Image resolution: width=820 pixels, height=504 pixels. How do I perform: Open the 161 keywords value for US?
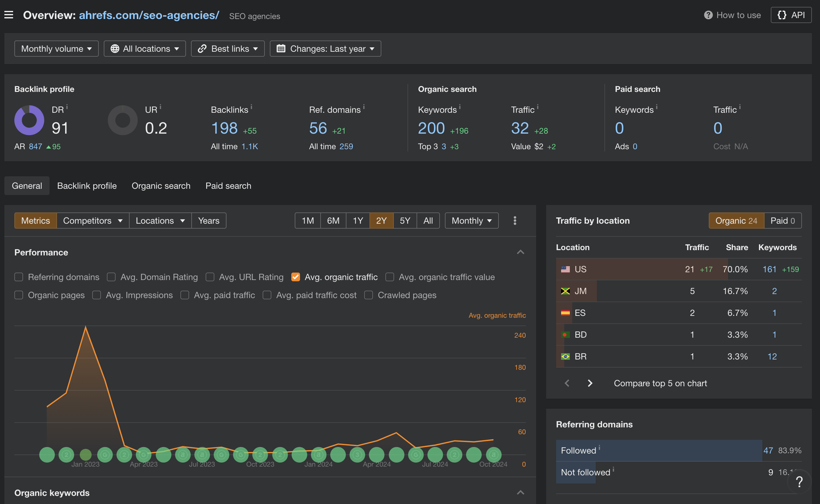point(769,269)
